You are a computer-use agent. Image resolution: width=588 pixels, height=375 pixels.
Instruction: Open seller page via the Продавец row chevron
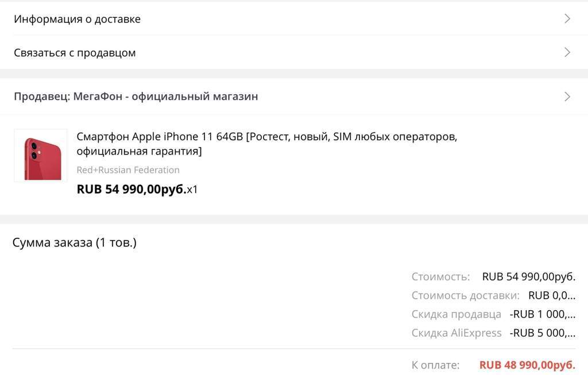567,96
